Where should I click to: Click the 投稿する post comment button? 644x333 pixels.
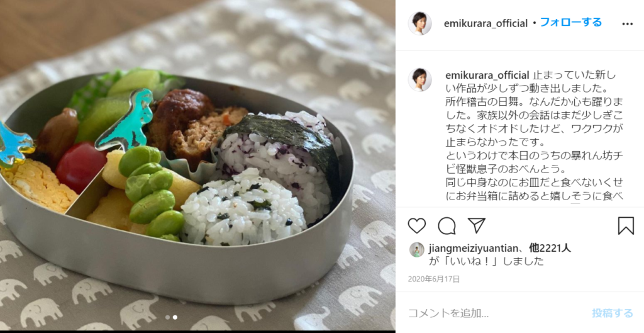click(613, 313)
